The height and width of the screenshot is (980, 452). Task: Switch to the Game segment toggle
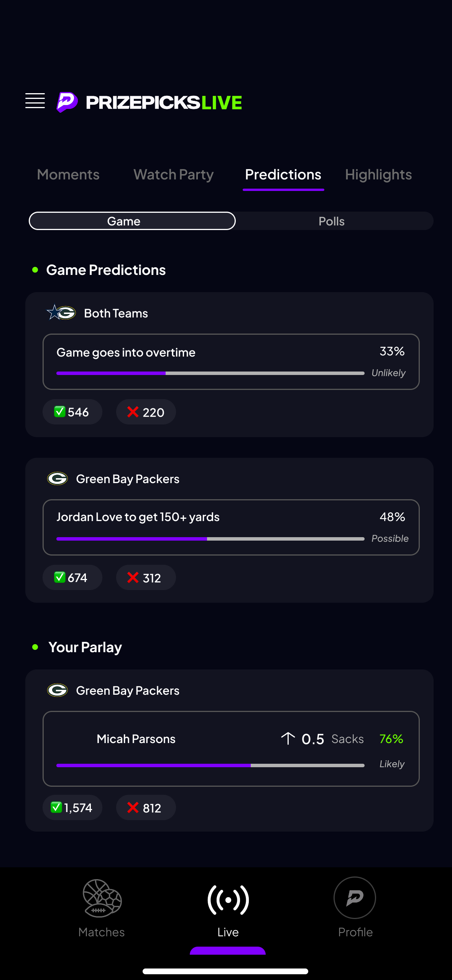(x=132, y=221)
